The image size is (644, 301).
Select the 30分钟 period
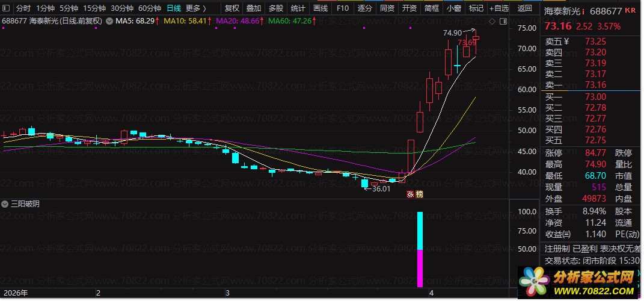(122, 8)
